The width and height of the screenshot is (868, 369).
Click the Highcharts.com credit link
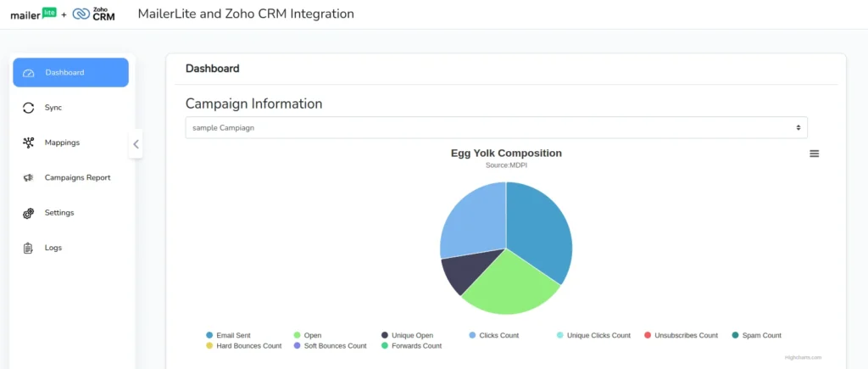coord(803,358)
